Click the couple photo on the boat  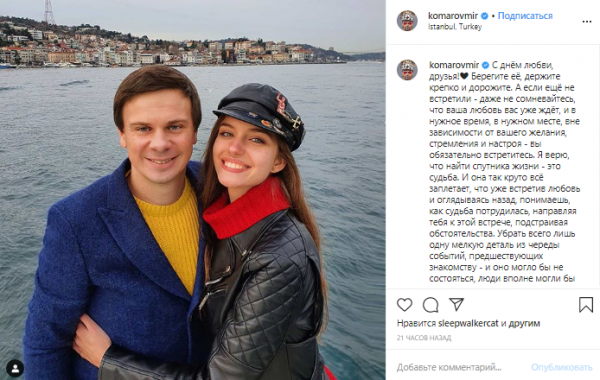192,190
